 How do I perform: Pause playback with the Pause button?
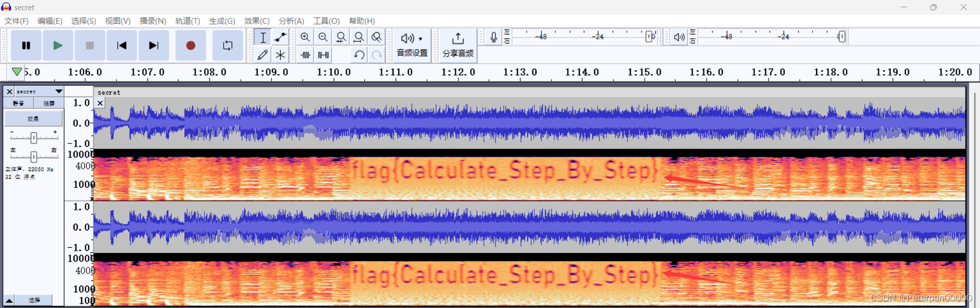pos(26,45)
